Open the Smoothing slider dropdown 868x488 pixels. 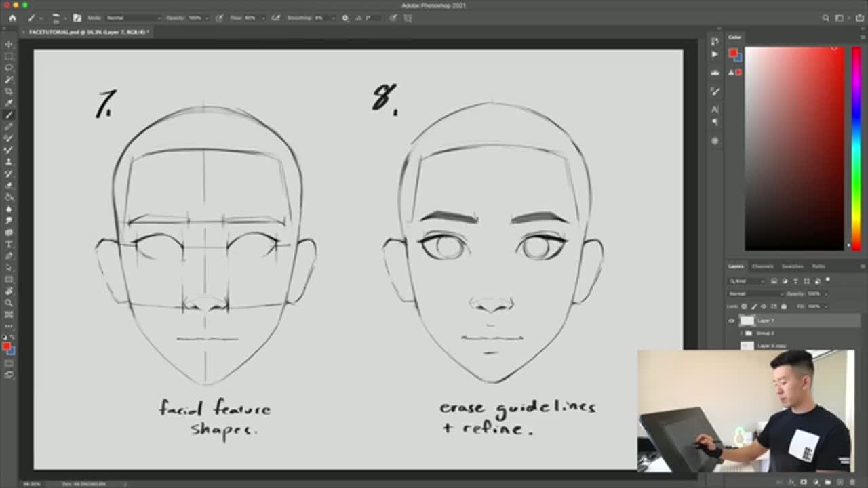coord(334,18)
